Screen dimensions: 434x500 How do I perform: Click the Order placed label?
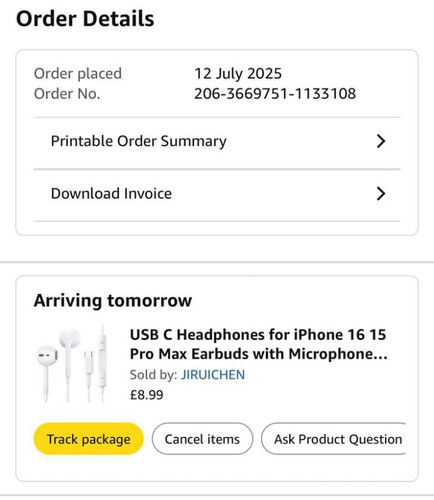78,73
